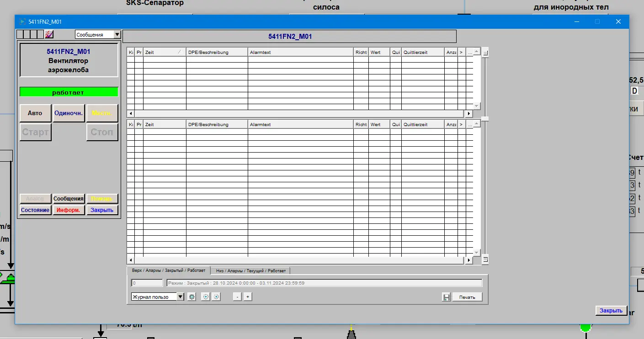This screenshot has width=644, height=339.
Task: Click upper table horizontal scrollbar right arrow
Action: (x=468, y=113)
